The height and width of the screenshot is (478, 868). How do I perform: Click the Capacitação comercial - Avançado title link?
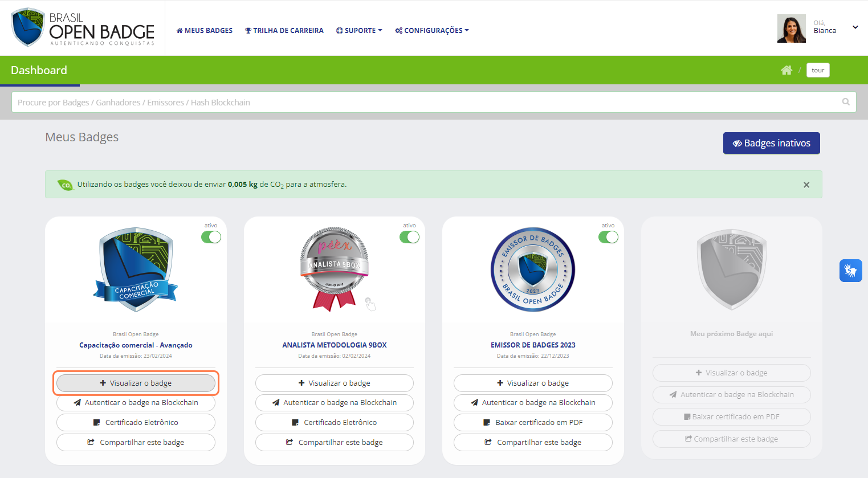pos(136,345)
